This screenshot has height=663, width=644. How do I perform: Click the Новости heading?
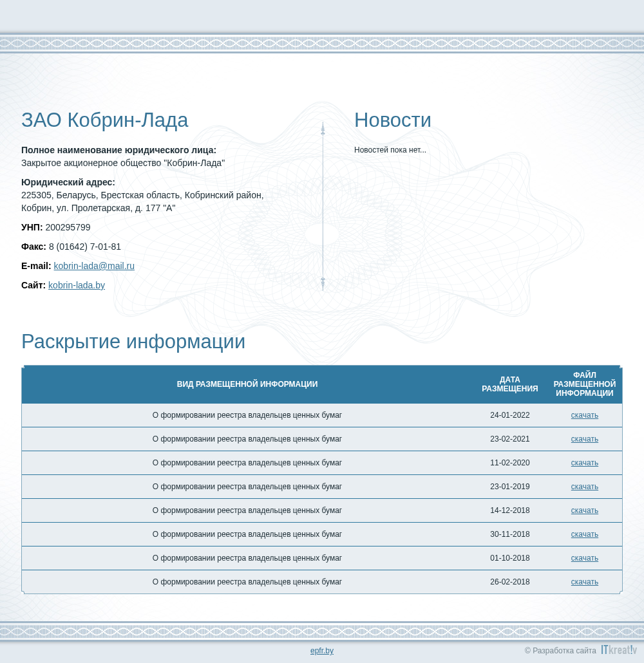[393, 120]
